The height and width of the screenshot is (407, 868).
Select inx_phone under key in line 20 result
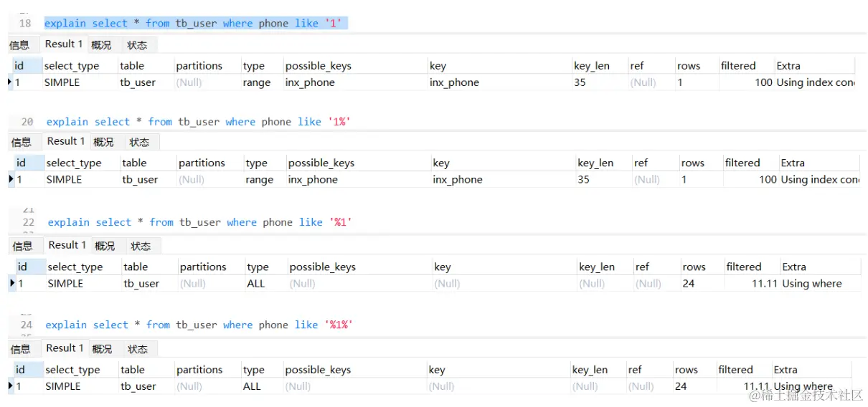click(458, 179)
